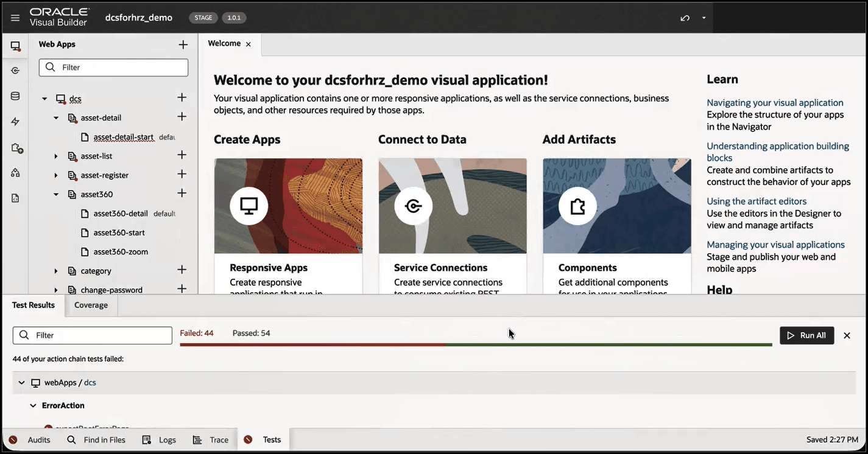Click the STAGE status badge
868x454 pixels.
[x=203, y=18]
